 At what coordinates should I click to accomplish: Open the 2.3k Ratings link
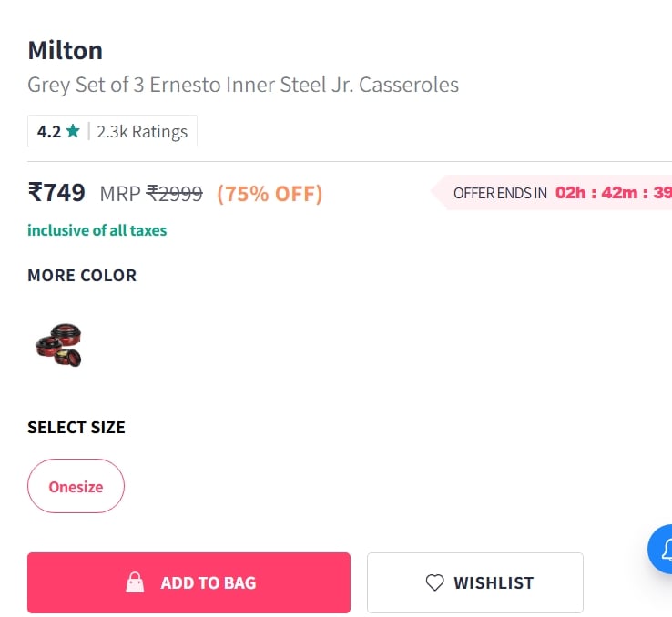tap(142, 131)
